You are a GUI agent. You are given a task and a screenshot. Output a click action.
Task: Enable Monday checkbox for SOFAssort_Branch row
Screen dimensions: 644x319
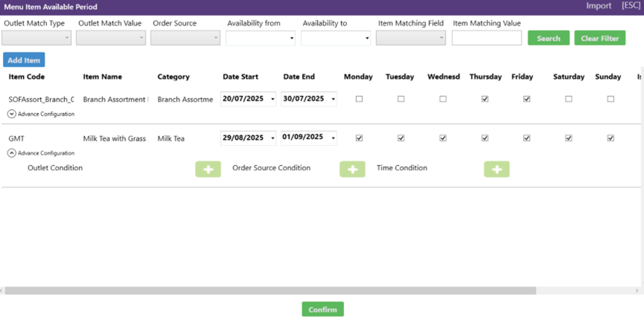(359, 99)
